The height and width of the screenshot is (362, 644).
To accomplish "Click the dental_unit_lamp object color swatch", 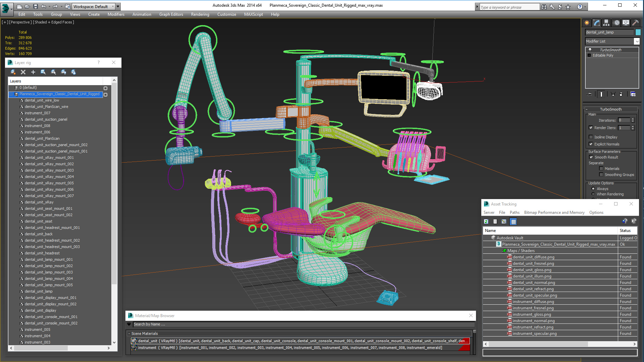I will (638, 32).
